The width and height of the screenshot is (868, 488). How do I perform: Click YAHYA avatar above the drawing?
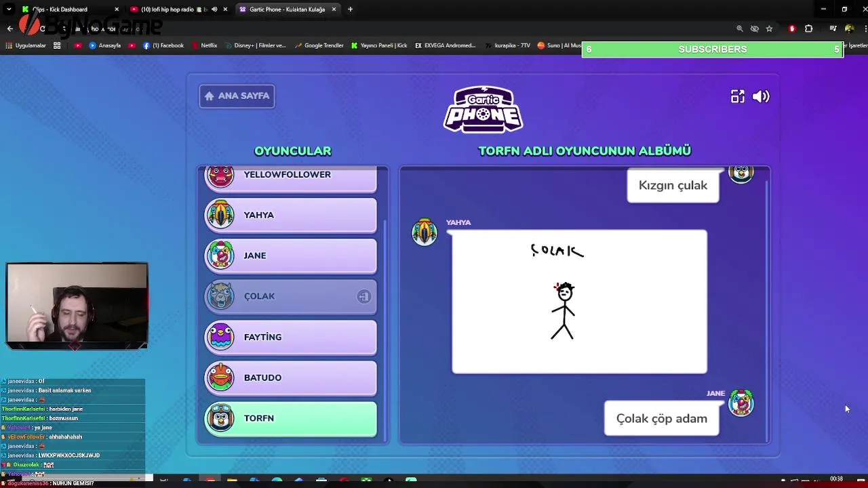[425, 232]
